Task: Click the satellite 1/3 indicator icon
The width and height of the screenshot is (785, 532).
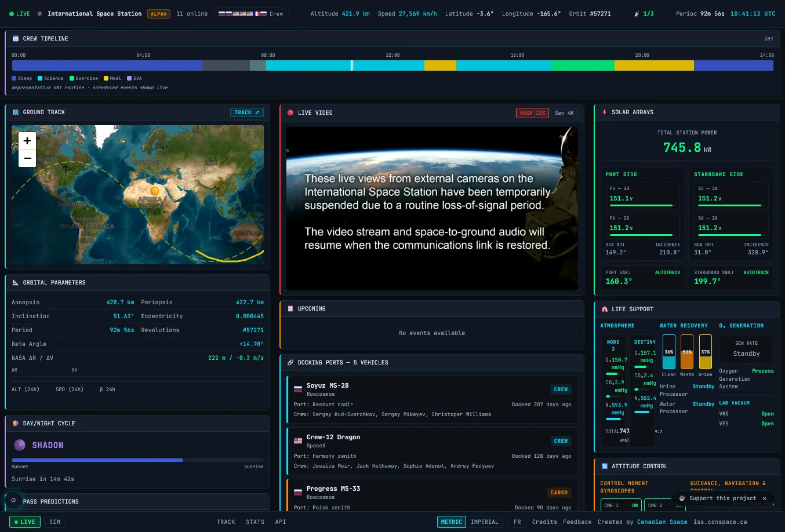Action: [637, 13]
